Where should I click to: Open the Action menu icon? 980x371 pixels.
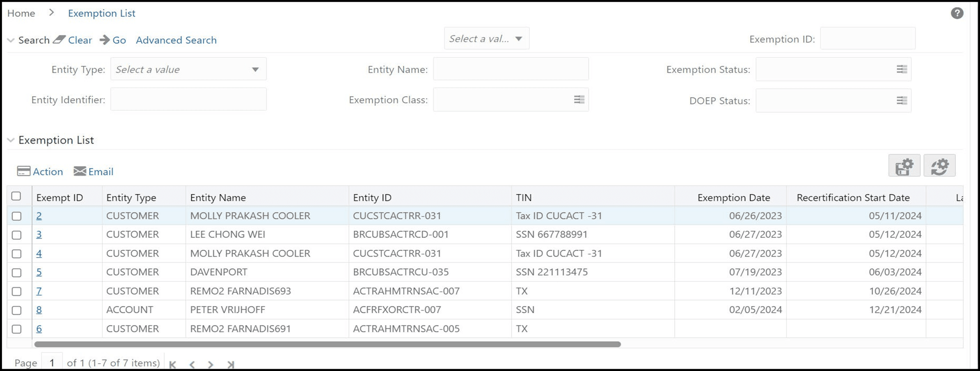point(23,171)
